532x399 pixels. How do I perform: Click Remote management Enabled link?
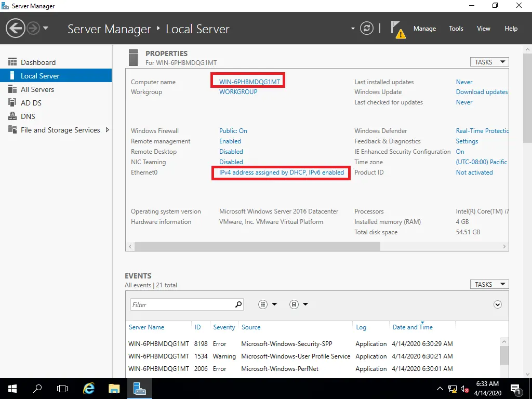pyautogui.click(x=230, y=141)
